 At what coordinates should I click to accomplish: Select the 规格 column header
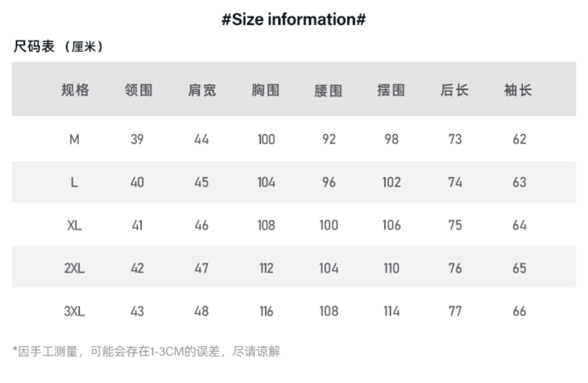click(75, 90)
